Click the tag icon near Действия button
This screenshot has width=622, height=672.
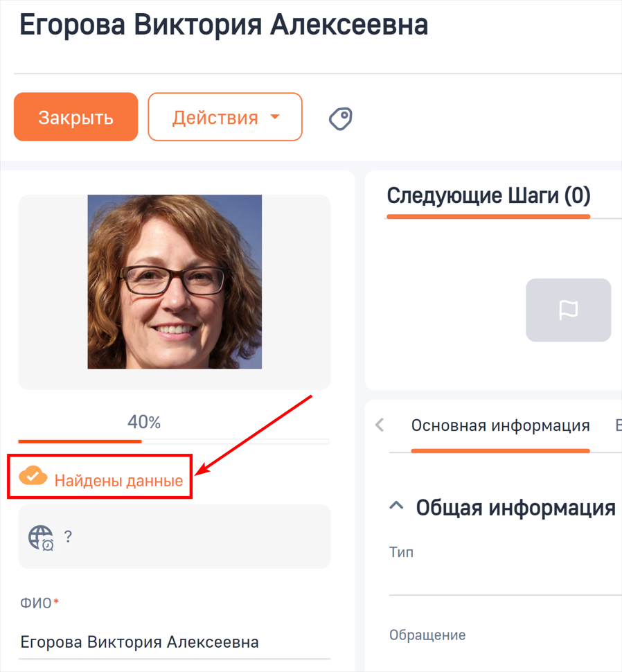pos(340,118)
